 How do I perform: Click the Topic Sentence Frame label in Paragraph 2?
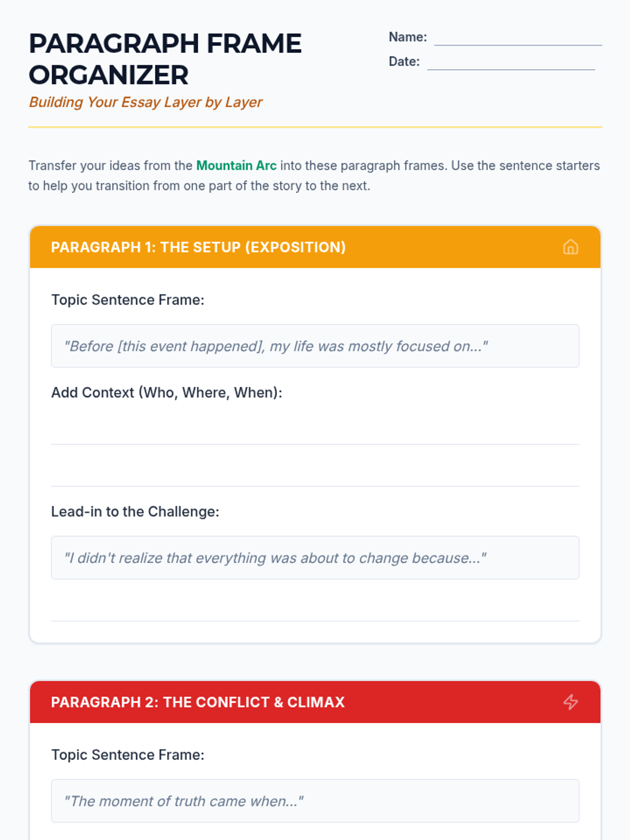pos(128,755)
